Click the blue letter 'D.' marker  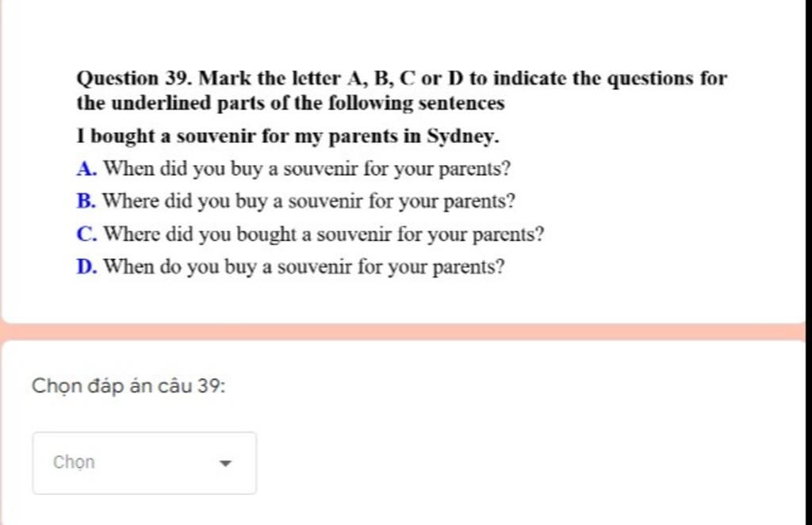point(86,267)
